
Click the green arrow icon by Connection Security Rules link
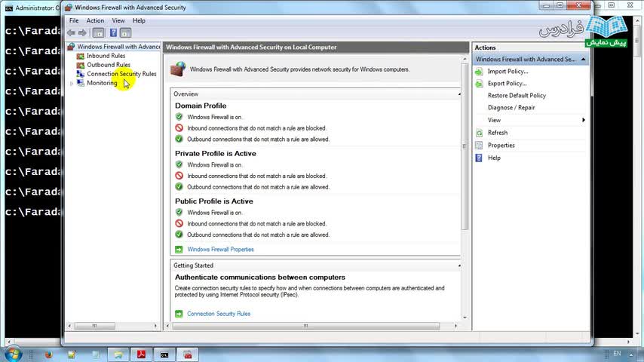pos(179,314)
